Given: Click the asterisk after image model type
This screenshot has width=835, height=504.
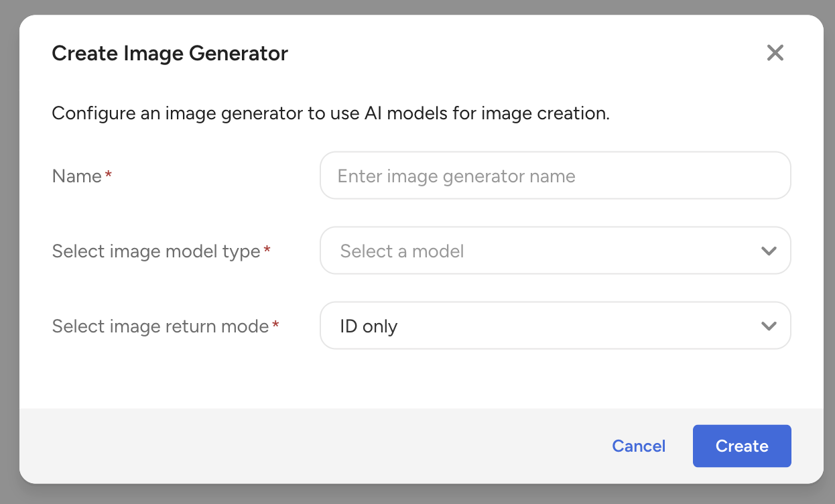Looking at the screenshot, I should (267, 250).
